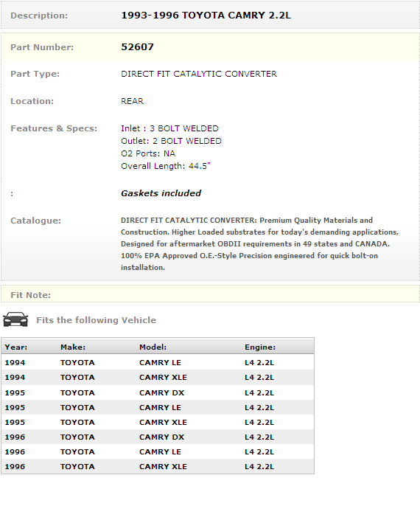The image size is (420, 509).
Task: Click the Fits the following Vehicle heading
Action: pos(96,320)
